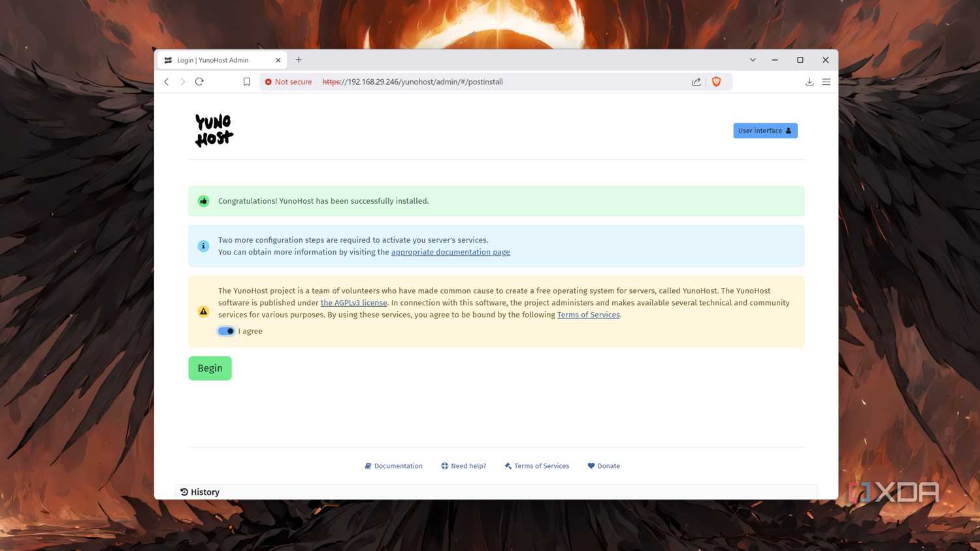The width and height of the screenshot is (980, 551).
Task: Open the Need help? footer link
Action: (x=464, y=466)
